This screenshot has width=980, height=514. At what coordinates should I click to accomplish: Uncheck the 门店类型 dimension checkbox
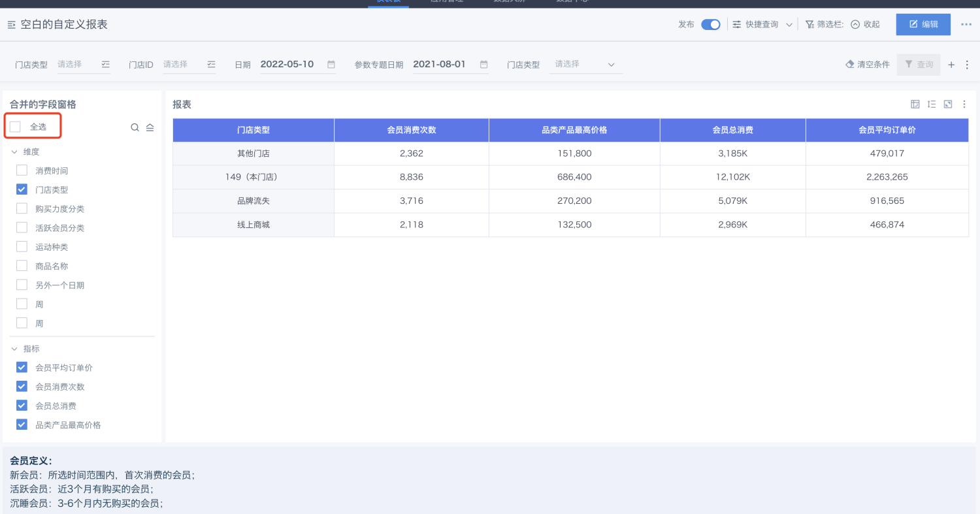(22, 189)
